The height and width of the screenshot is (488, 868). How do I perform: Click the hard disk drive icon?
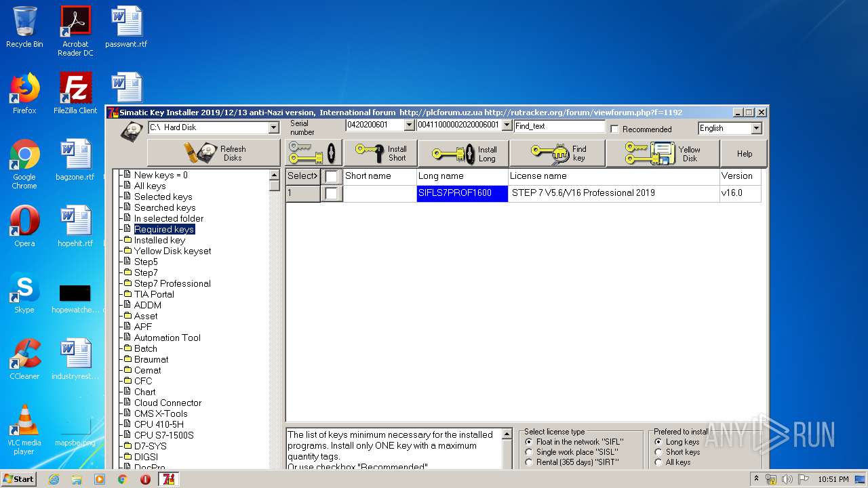(x=131, y=131)
